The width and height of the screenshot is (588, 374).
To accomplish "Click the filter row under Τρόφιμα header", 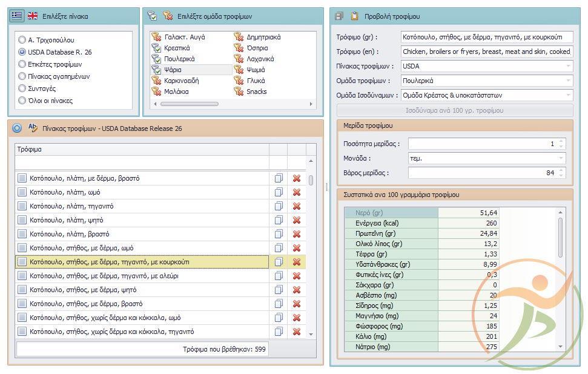I will click(x=142, y=162).
